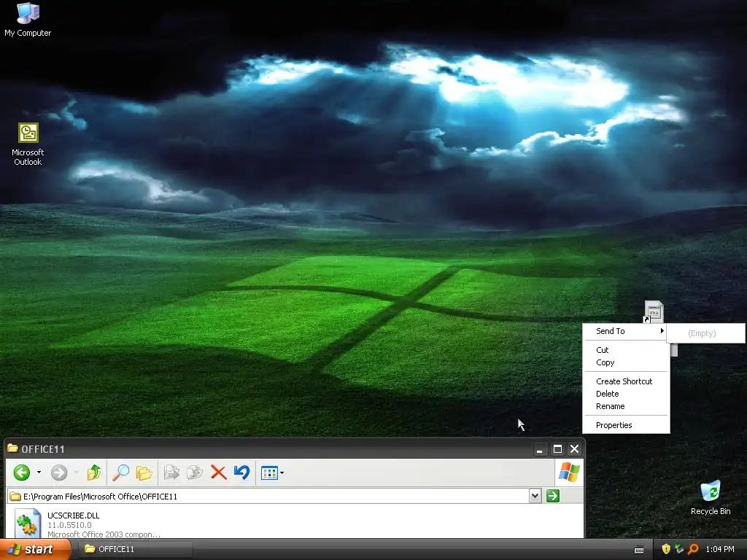Choose Rename from the context menu
The height and width of the screenshot is (560, 747).
[626, 405]
